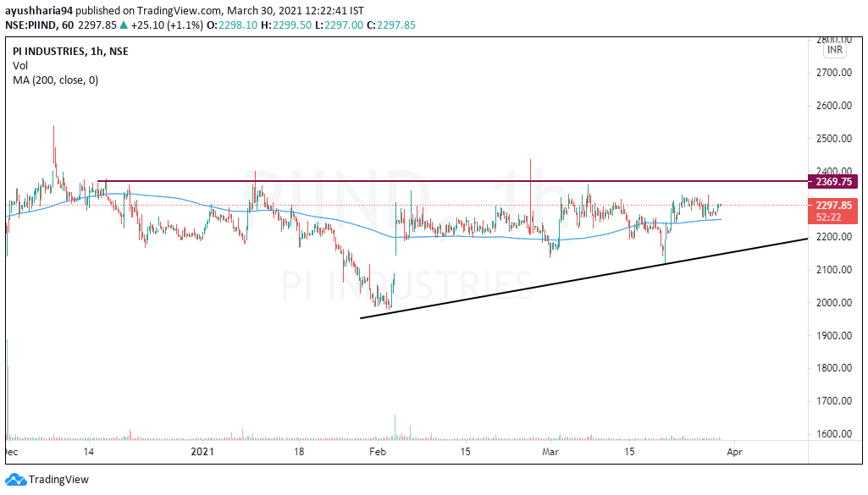Screen dimensions: 868x495
Task: Select the 2369.75 resistance price label
Action: click(x=833, y=181)
